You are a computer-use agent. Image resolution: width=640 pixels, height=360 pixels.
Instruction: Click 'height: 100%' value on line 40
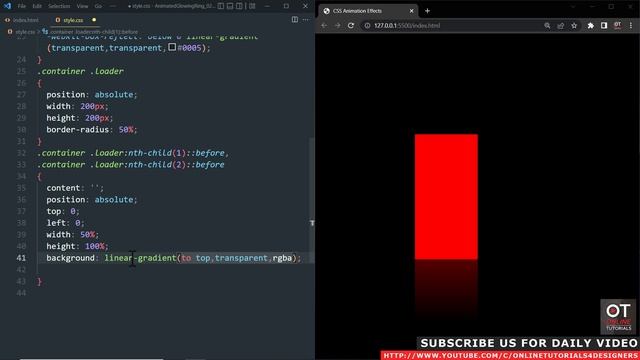click(95, 246)
